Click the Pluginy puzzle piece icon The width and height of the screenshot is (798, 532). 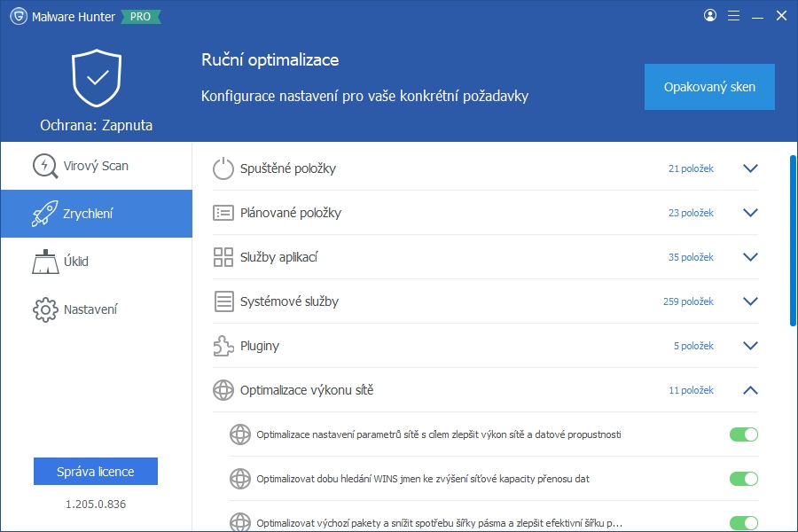point(223,346)
